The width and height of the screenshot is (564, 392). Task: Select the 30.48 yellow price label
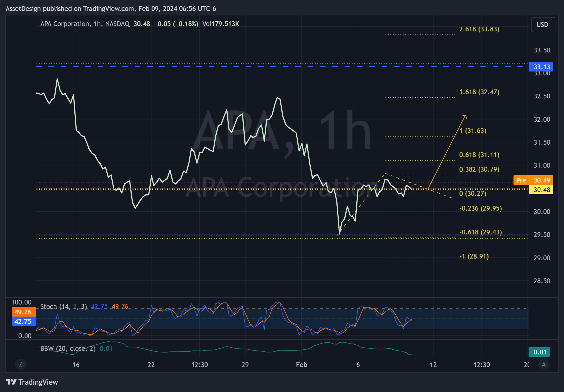pyautogui.click(x=541, y=190)
